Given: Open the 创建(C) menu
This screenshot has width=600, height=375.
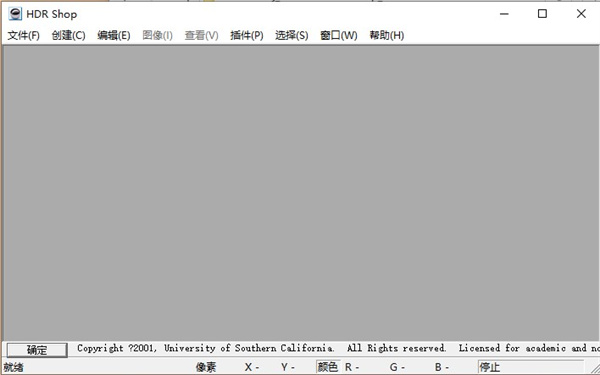Looking at the screenshot, I should coord(68,35).
